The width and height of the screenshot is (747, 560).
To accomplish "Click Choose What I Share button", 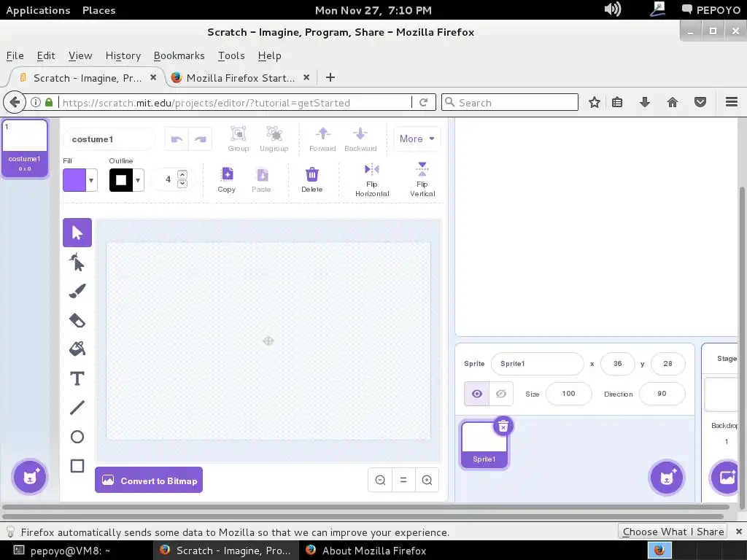I will (673, 532).
